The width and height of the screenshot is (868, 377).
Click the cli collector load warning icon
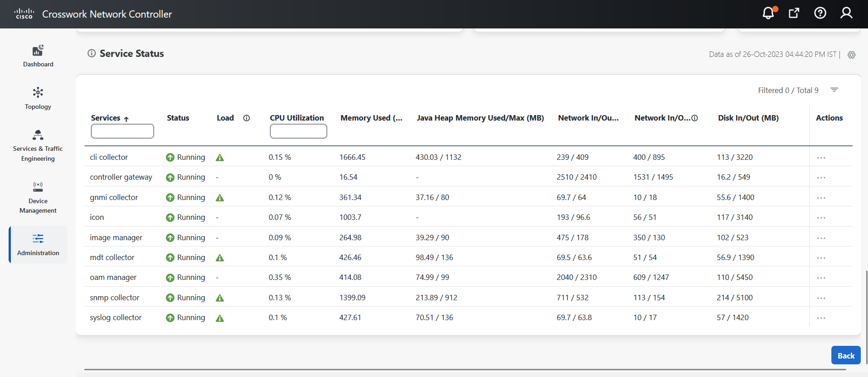[220, 158]
